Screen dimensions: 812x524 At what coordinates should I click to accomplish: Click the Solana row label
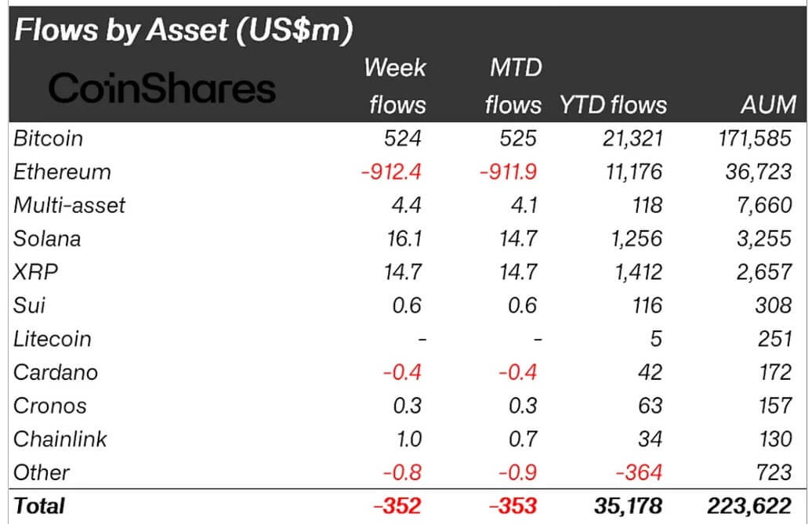click(48, 238)
